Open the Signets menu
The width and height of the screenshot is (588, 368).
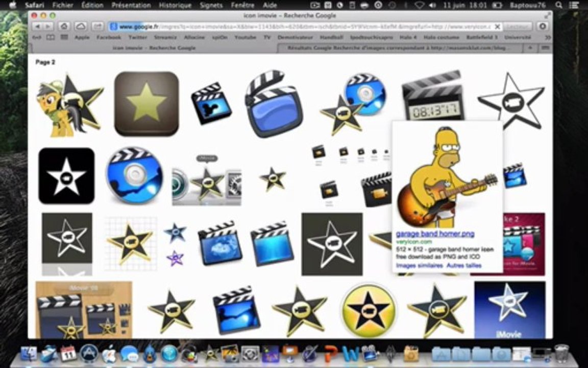(211, 5)
